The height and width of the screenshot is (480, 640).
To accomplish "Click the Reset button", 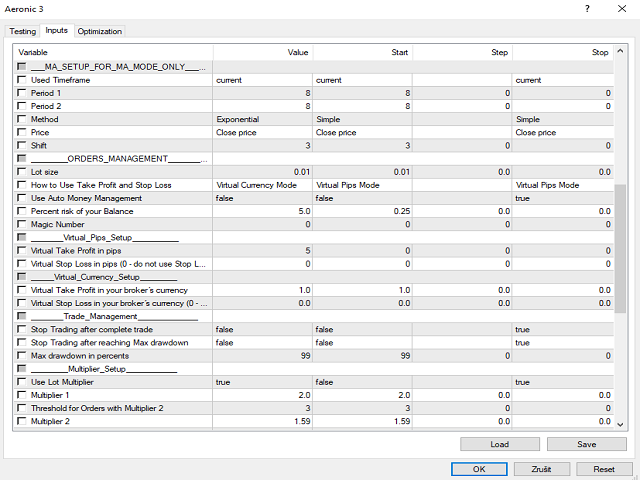I will click(604, 469).
